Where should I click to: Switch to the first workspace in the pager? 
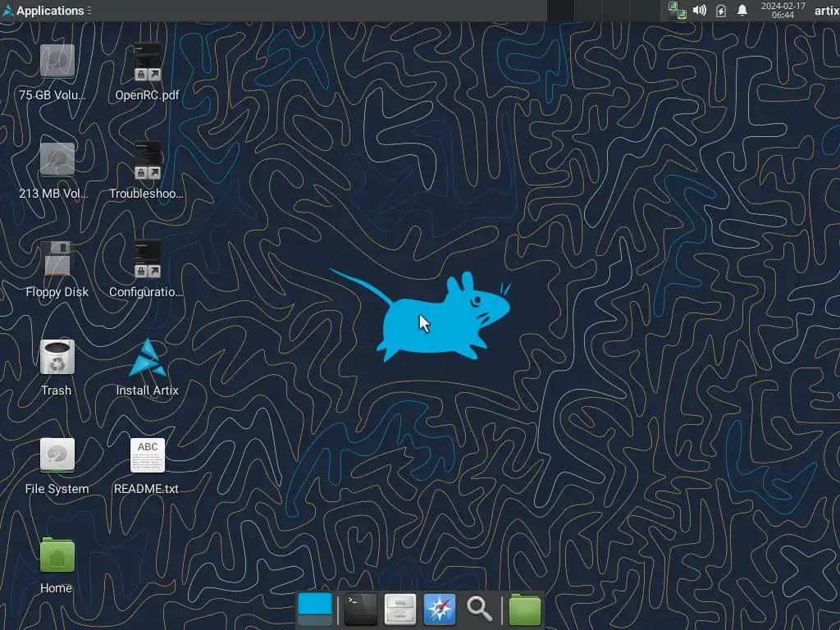coord(560,10)
